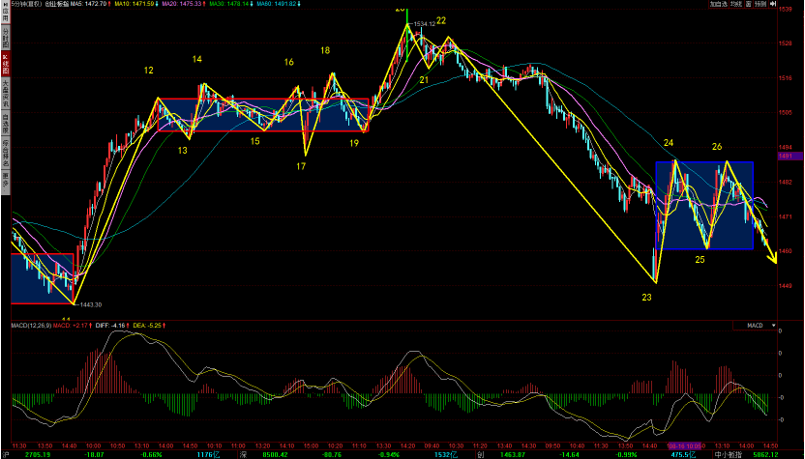The width and height of the screenshot is (805, 459).
Task: Click the MACD(12,26,9) indicator label
Action: [29, 326]
